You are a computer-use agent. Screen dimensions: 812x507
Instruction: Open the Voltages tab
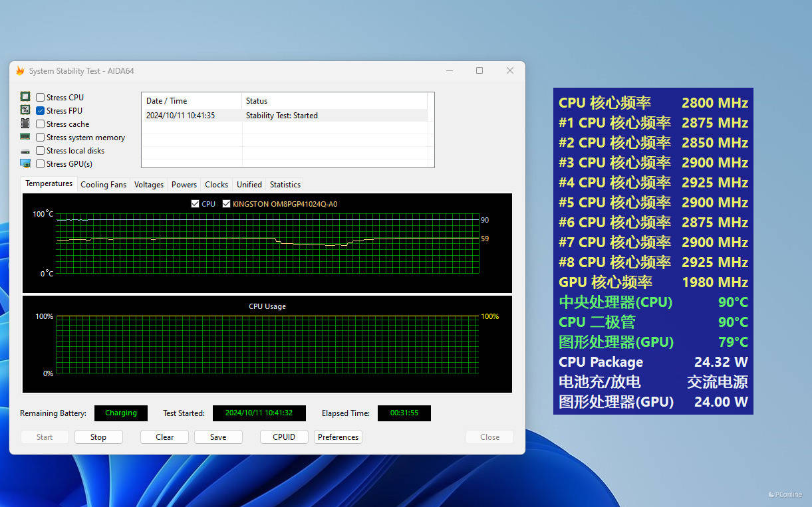point(148,185)
